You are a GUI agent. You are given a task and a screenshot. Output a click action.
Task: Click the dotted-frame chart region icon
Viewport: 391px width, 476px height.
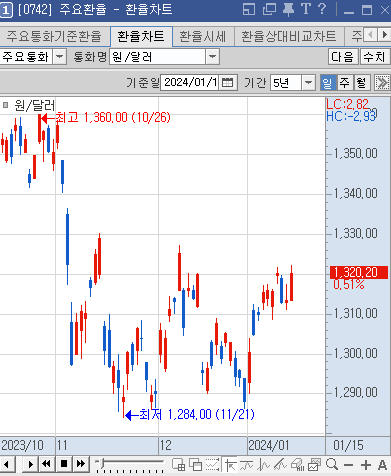(212, 465)
